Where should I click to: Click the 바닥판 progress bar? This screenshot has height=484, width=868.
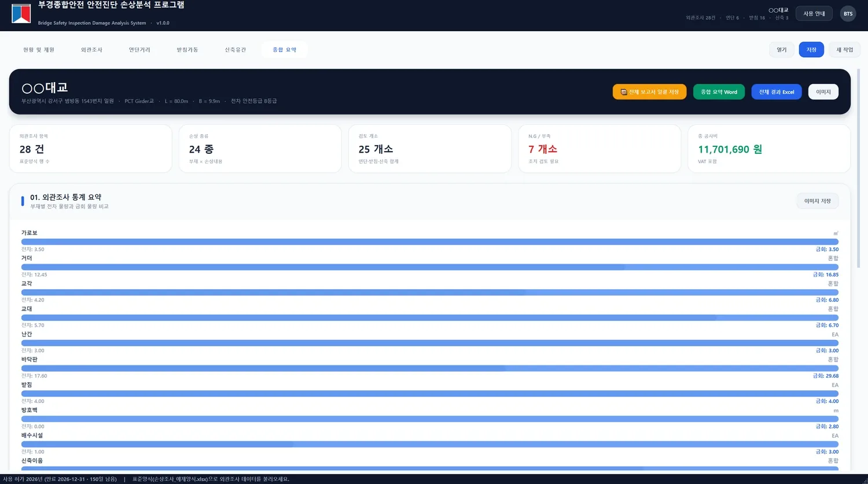pos(430,368)
